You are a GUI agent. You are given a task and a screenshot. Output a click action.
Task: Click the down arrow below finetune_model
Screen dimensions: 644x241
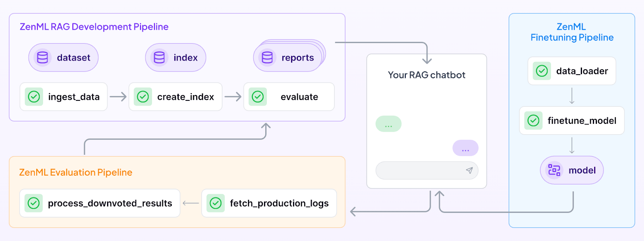click(572, 145)
